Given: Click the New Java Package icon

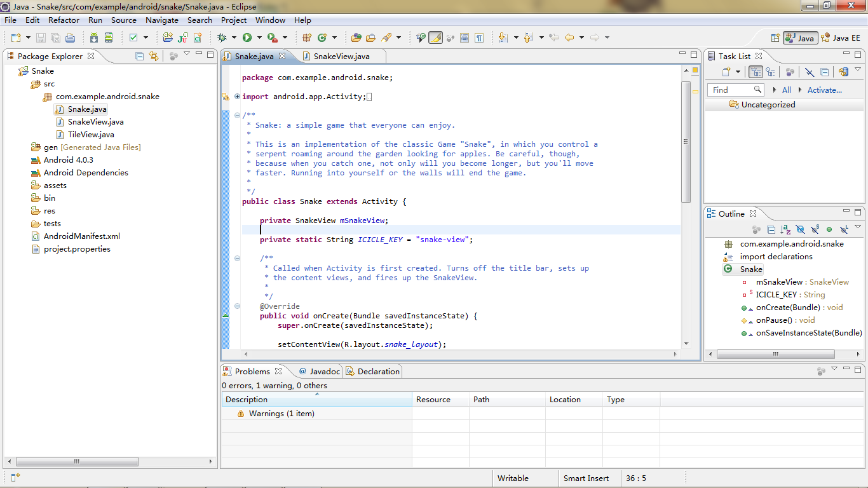Looking at the screenshot, I should pyautogui.click(x=308, y=38).
